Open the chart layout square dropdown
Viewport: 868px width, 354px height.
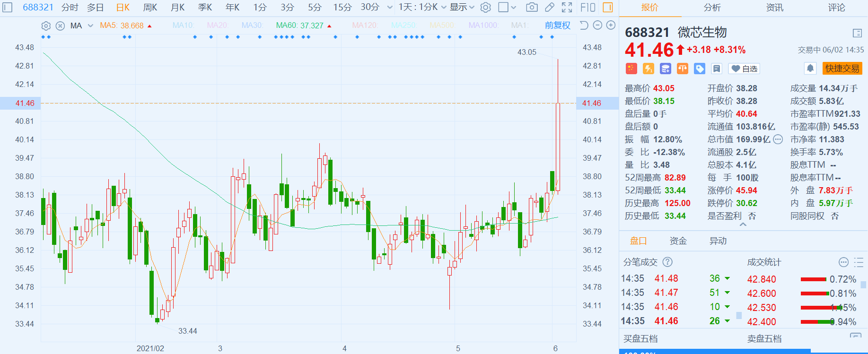click(x=507, y=7)
